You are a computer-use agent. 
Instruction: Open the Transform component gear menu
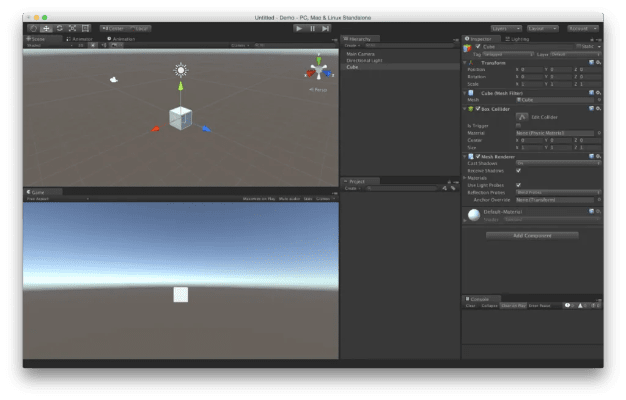click(598, 62)
